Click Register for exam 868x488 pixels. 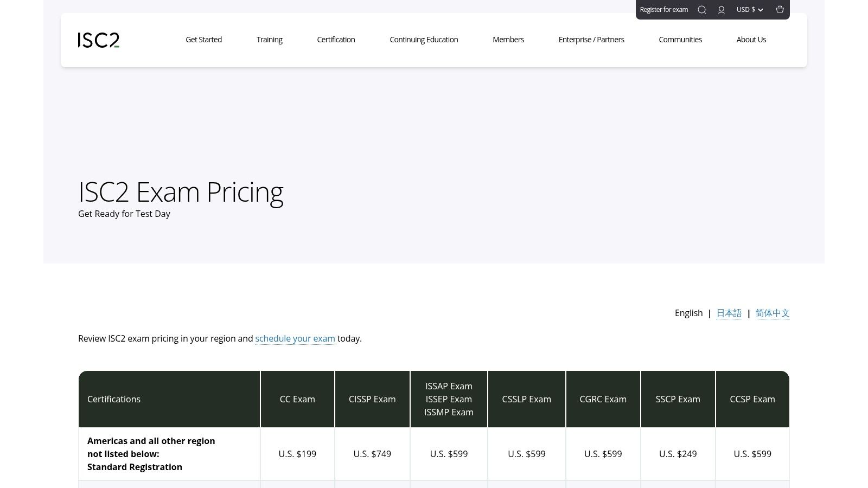pos(663,10)
